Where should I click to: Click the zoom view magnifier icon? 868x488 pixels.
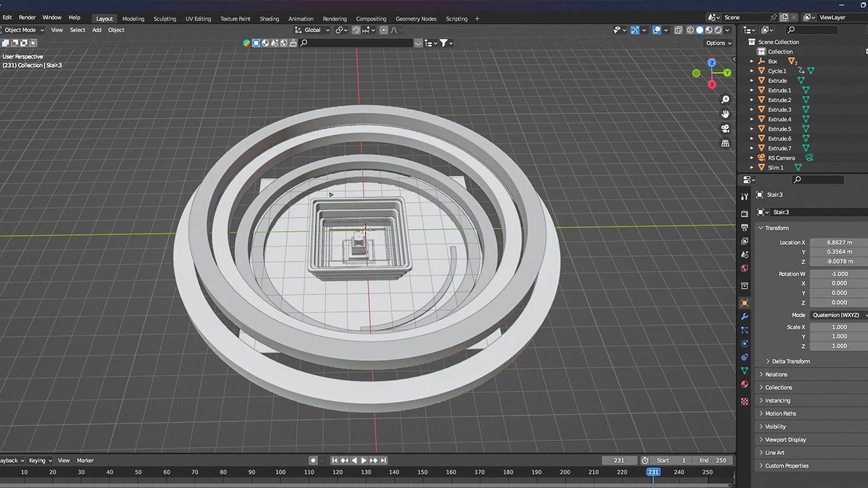point(725,99)
